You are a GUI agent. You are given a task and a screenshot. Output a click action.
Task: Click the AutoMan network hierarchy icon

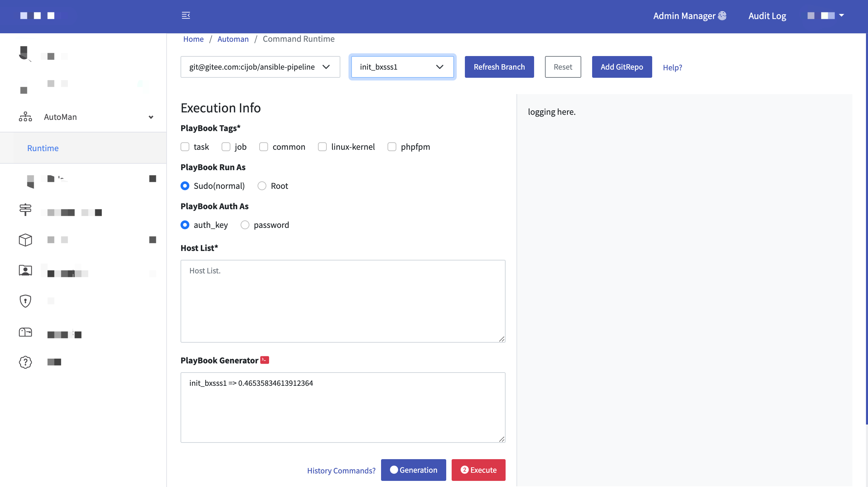[25, 117]
